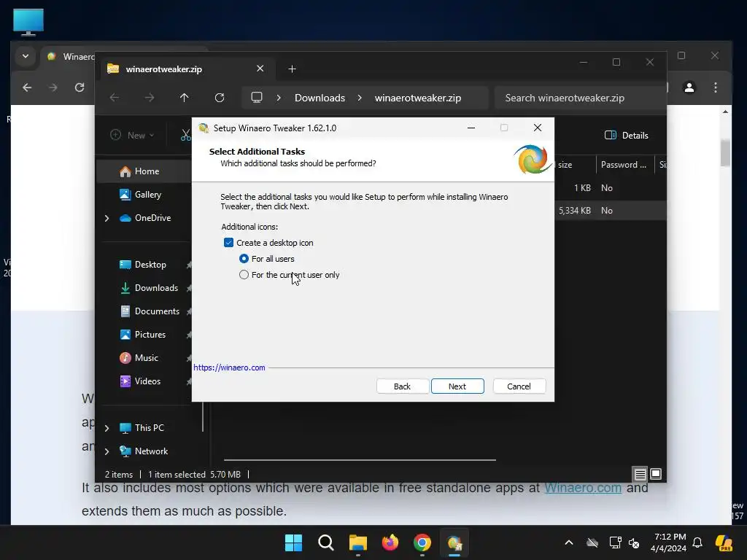Close the winaerotweaker.zip Explorer tab

point(260,69)
